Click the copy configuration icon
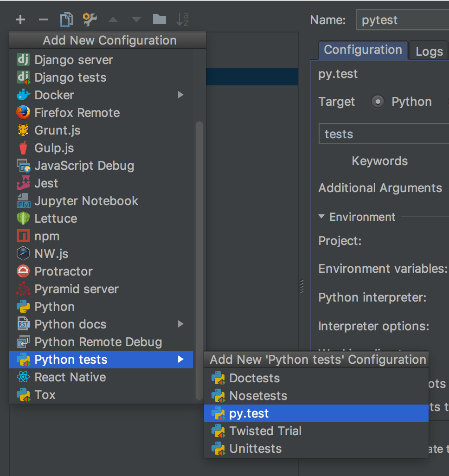This screenshot has width=449, height=476. 66,19
